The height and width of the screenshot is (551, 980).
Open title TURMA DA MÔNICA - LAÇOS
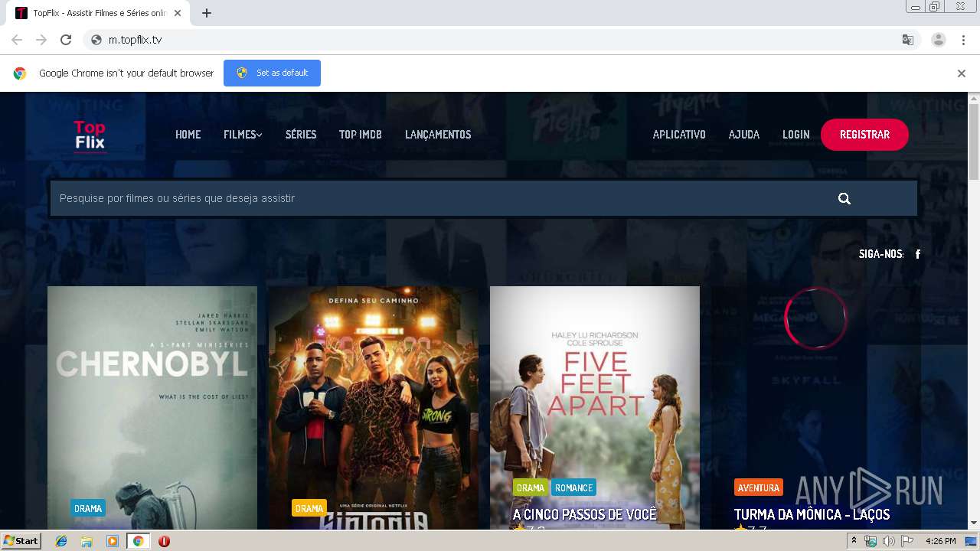click(812, 514)
